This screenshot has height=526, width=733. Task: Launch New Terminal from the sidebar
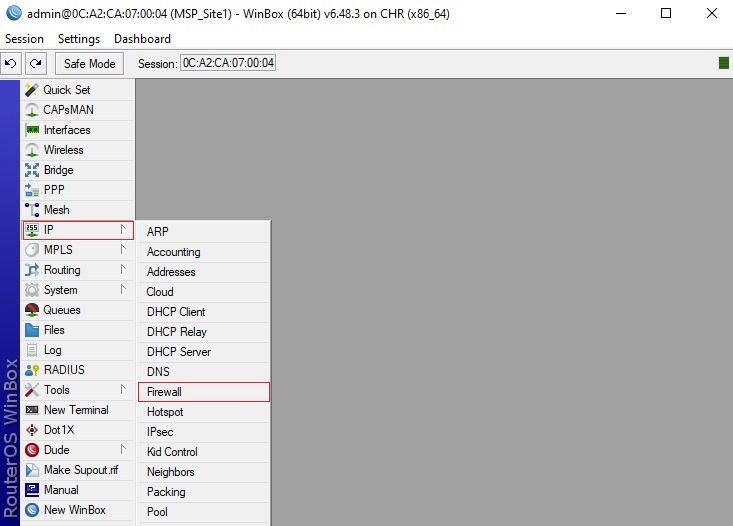(76, 410)
